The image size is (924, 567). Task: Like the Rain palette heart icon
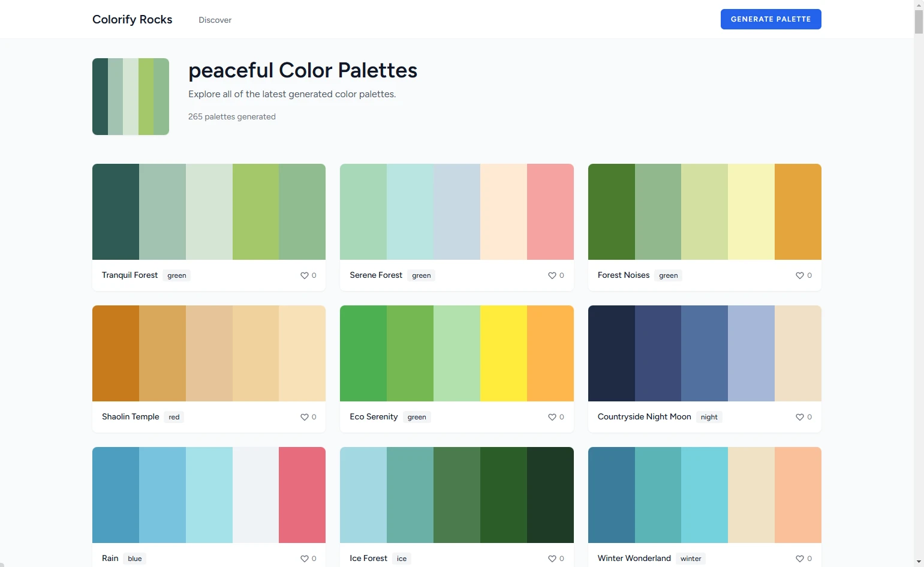click(x=304, y=559)
